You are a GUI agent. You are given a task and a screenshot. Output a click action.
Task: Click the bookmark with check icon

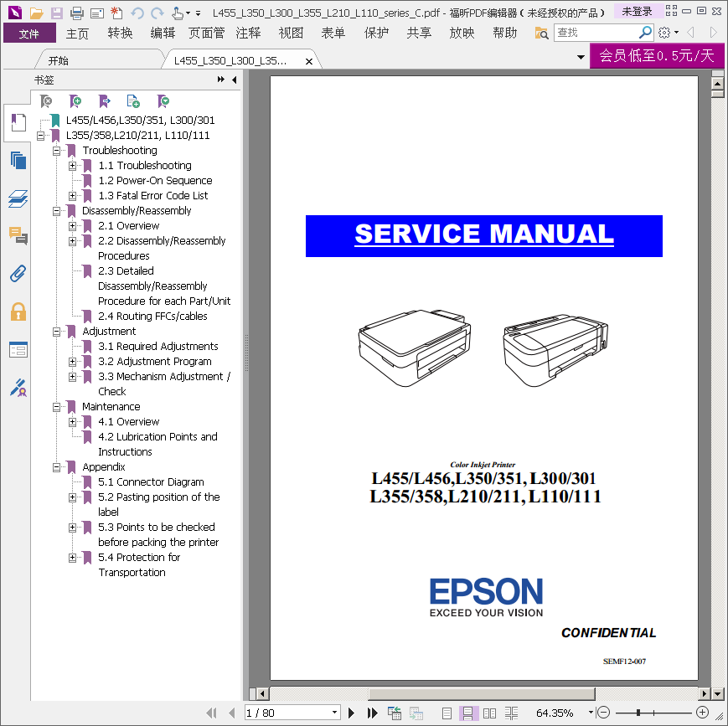[163, 100]
